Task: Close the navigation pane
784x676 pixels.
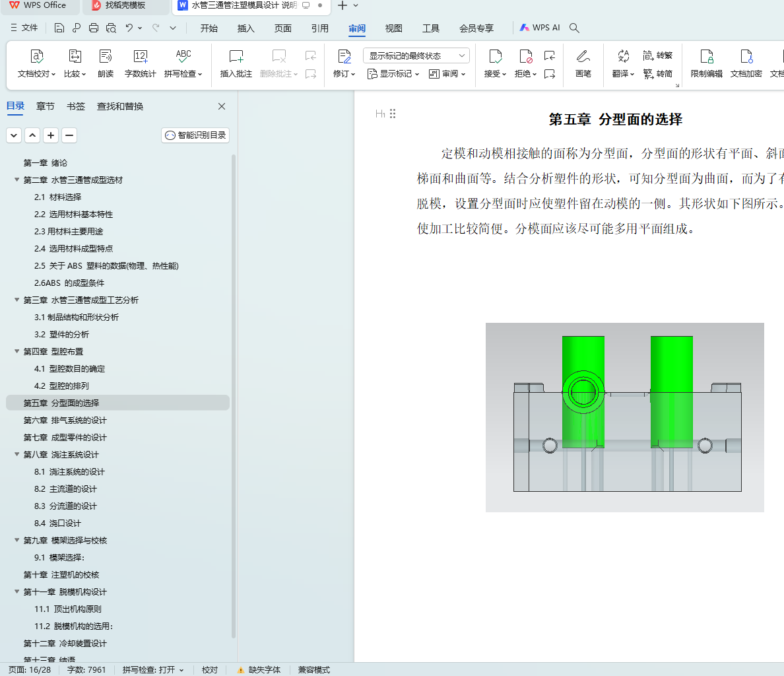Action: [222, 106]
